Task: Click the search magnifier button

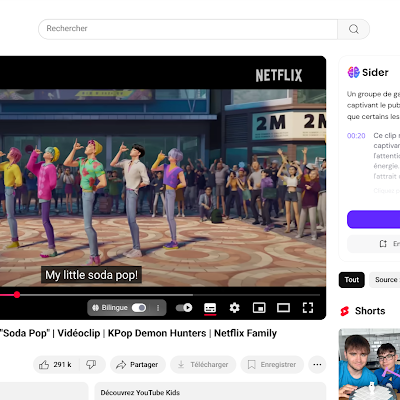Action: tap(354, 29)
